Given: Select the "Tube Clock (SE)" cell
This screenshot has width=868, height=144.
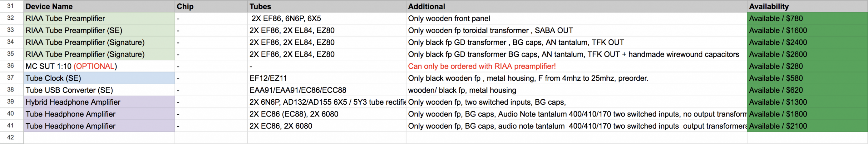Looking at the screenshot, I should (x=99, y=78).
